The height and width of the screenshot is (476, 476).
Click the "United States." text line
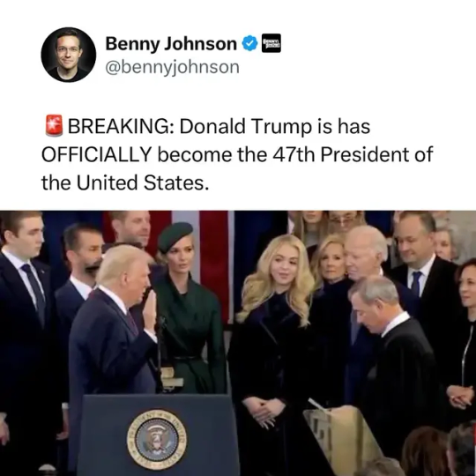tap(143, 183)
